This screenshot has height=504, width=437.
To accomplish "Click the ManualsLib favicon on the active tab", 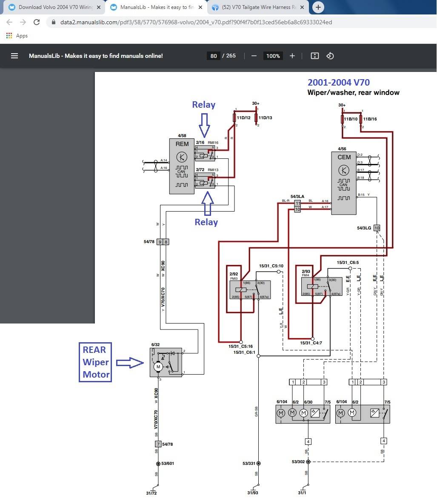I will click(x=113, y=7).
